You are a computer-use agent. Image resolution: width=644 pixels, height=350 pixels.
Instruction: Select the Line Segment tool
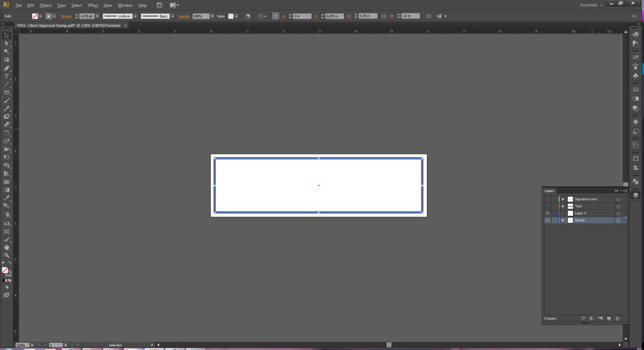[6, 84]
